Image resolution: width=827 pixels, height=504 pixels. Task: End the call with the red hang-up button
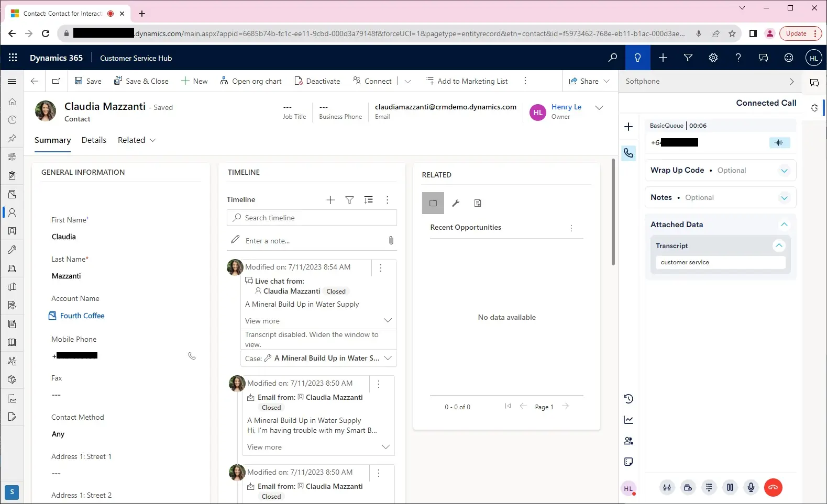773,487
